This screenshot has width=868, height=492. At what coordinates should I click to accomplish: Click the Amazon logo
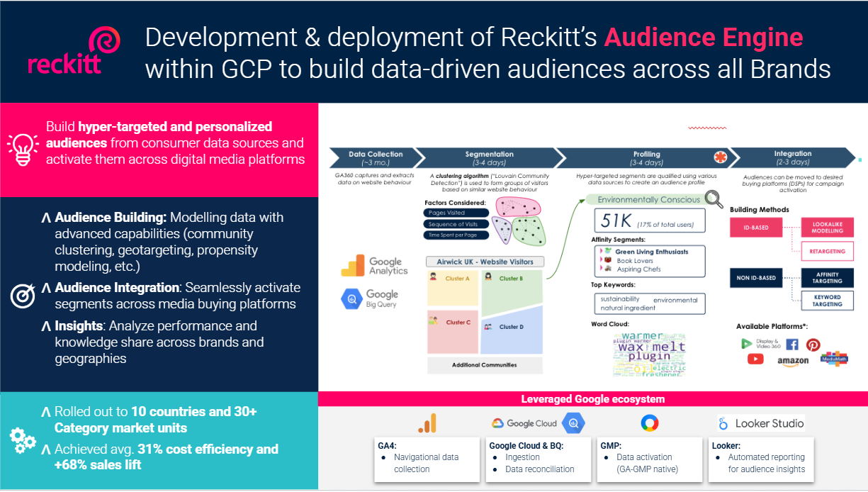pyautogui.click(x=792, y=362)
